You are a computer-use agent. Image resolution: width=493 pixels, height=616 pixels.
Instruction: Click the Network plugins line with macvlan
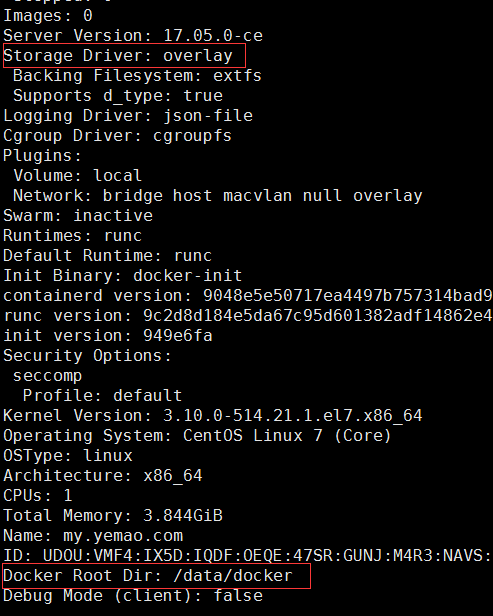coord(218,195)
